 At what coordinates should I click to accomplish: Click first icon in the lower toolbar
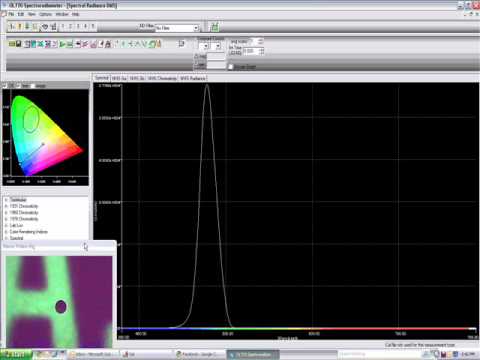[12, 44]
